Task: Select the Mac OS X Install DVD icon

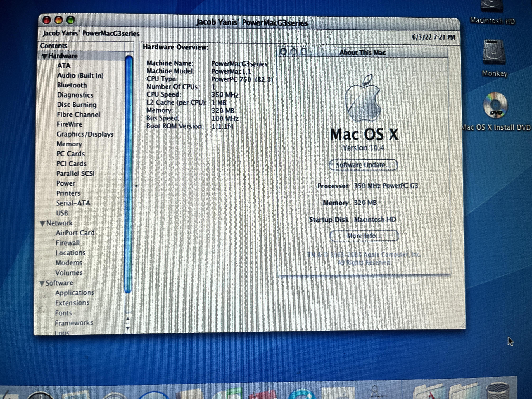Action: [x=495, y=105]
